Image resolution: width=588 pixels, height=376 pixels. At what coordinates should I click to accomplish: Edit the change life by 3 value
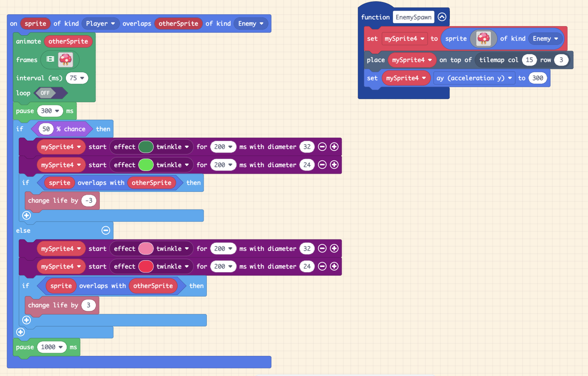pyautogui.click(x=88, y=305)
